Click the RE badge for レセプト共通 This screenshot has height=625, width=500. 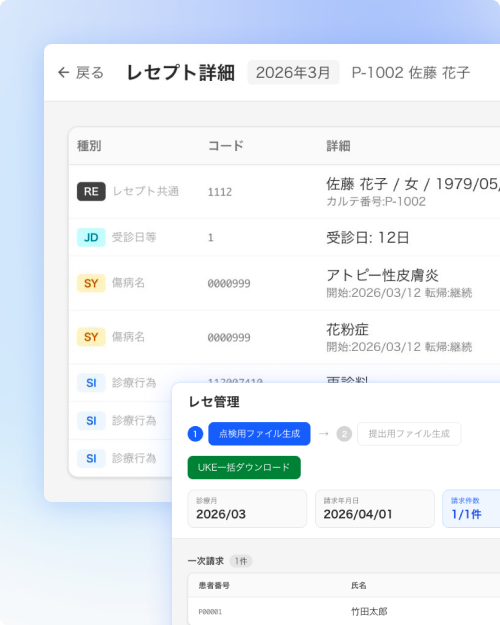(91, 191)
